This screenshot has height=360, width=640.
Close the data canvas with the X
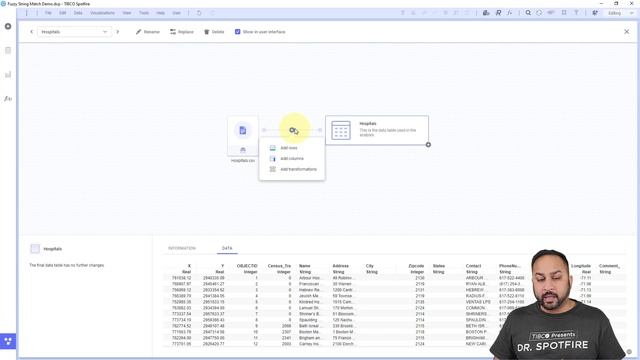[x=627, y=31]
